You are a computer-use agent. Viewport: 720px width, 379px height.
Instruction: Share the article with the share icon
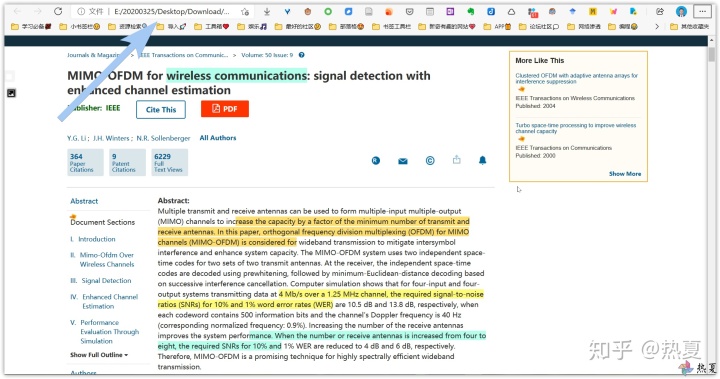click(456, 160)
